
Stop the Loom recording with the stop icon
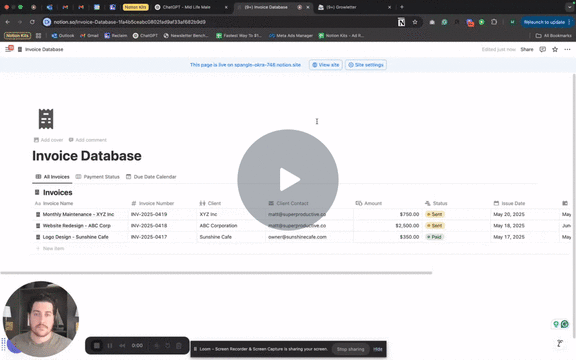[x=97, y=346]
